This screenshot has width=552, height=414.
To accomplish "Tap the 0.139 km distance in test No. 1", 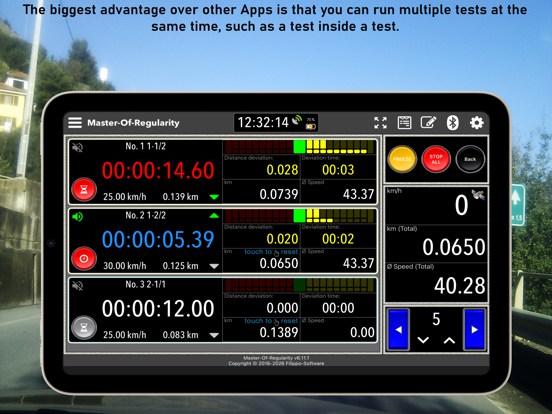I will tap(181, 197).
